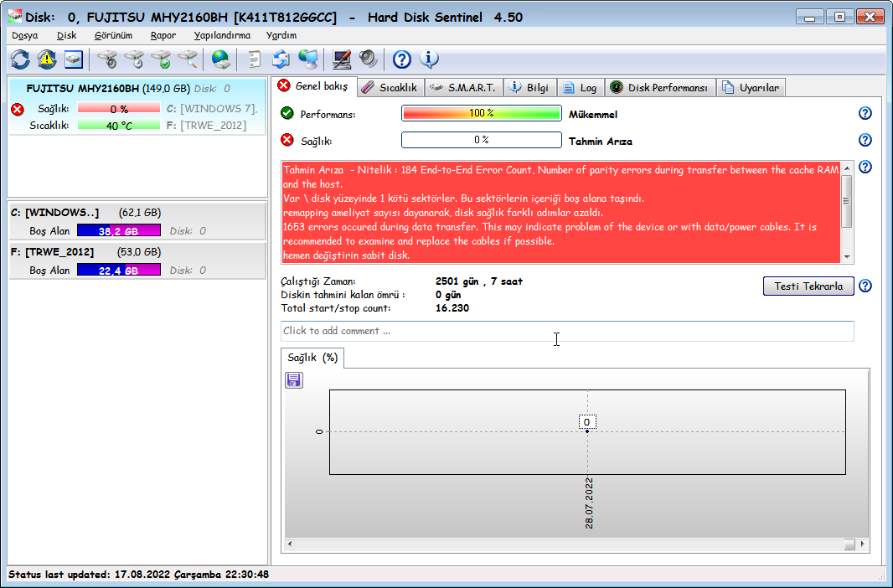The width and height of the screenshot is (893, 588).
Task: Click the '2501 gün , 7 saat' value
Action: click(x=479, y=281)
